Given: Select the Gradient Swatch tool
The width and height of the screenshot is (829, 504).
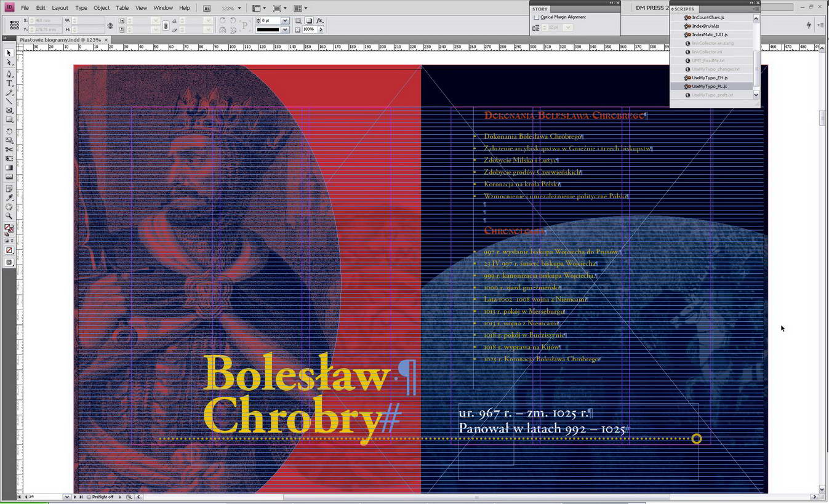Looking at the screenshot, I should click(9, 168).
